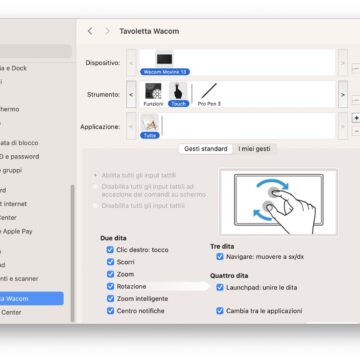360x360 pixels.
Task: Open the sidebar item ending in e password
Action: click(20, 156)
